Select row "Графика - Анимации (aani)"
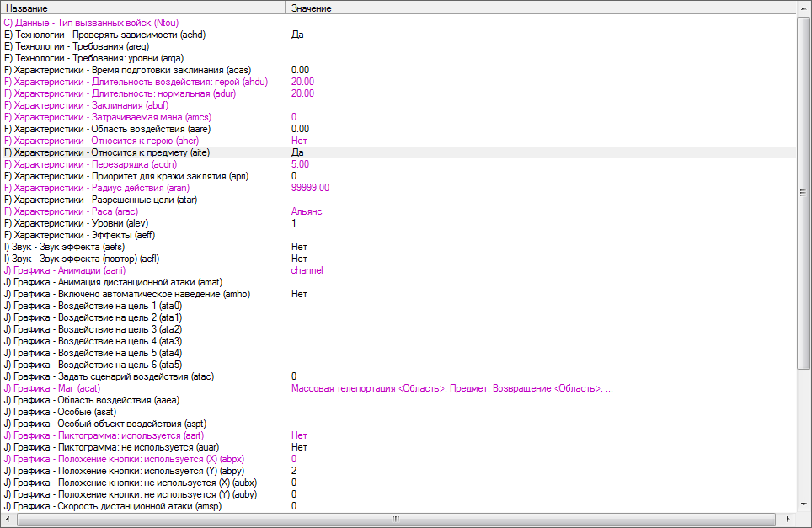This screenshot has height=528, width=812. click(398, 270)
